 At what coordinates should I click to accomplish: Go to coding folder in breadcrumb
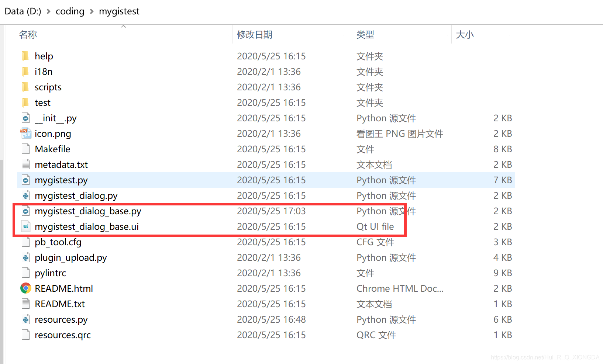click(70, 11)
